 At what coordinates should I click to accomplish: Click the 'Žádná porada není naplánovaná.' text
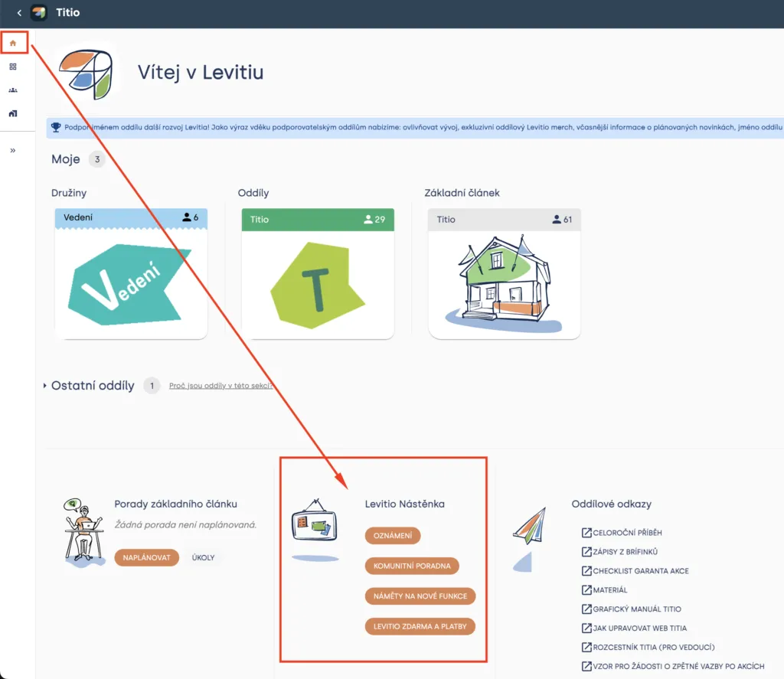click(x=185, y=524)
